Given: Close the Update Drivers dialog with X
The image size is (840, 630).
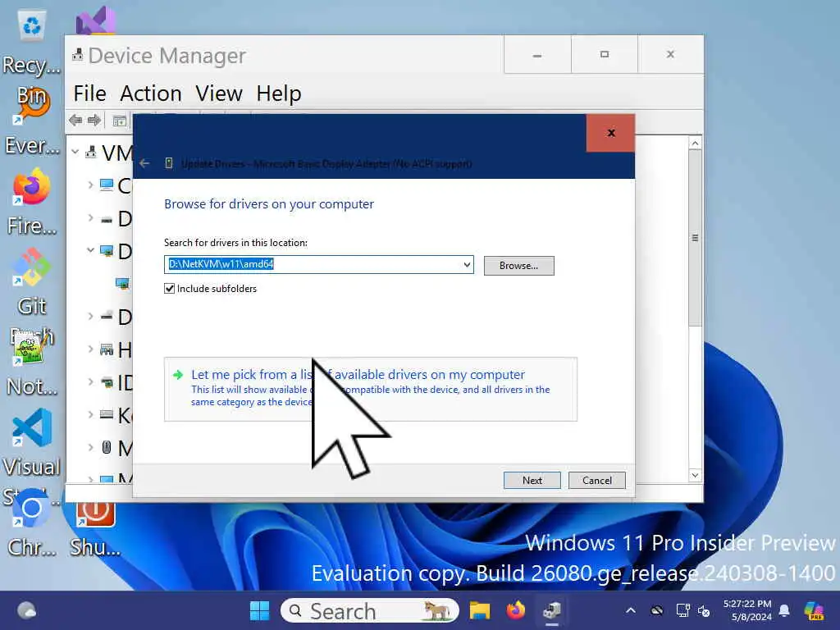Looking at the screenshot, I should pyautogui.click(x=610, y=133).
